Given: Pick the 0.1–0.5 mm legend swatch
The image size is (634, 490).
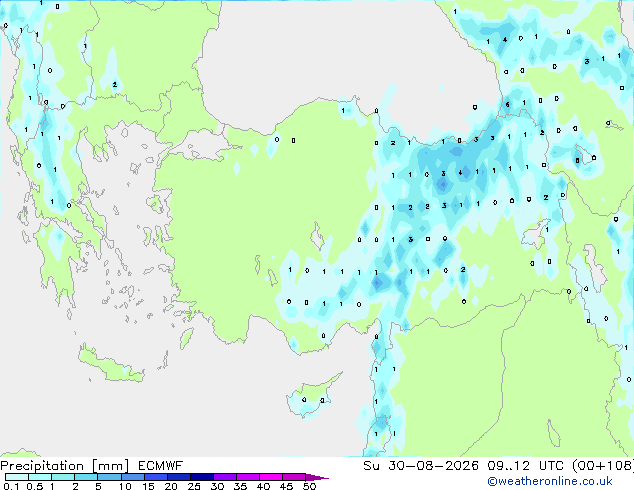Looking at the screenshot, I should [x=17, y=477].
